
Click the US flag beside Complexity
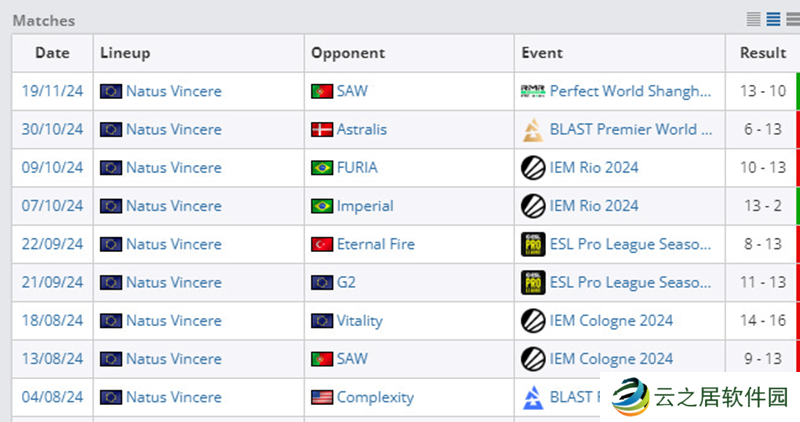click(x=322, y=397)
